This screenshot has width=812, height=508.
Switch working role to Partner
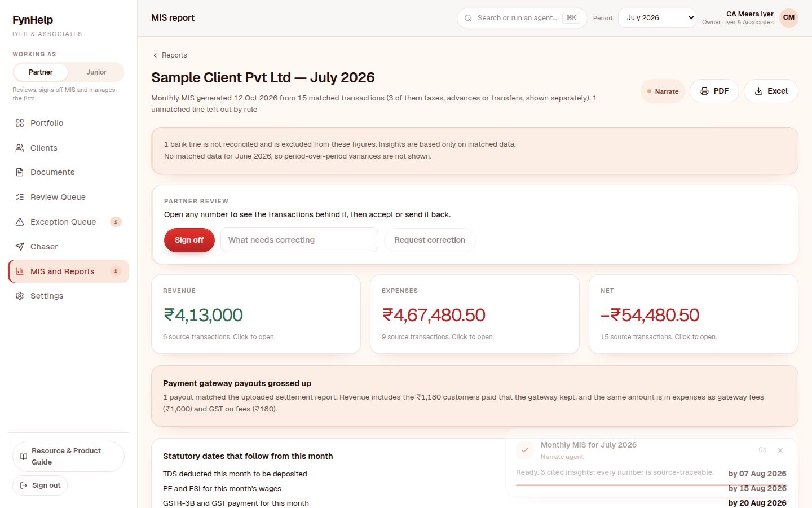pos(41,72)
